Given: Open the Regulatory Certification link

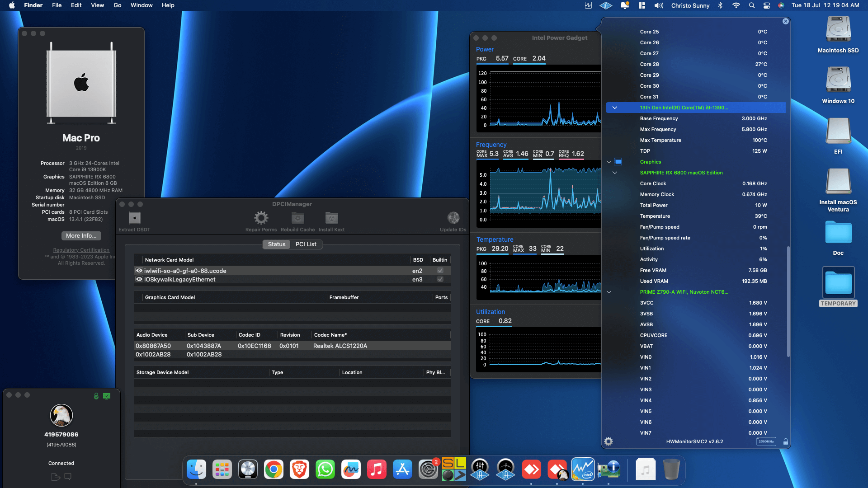Looking at the screenshot, I should [x=81, y=250].
